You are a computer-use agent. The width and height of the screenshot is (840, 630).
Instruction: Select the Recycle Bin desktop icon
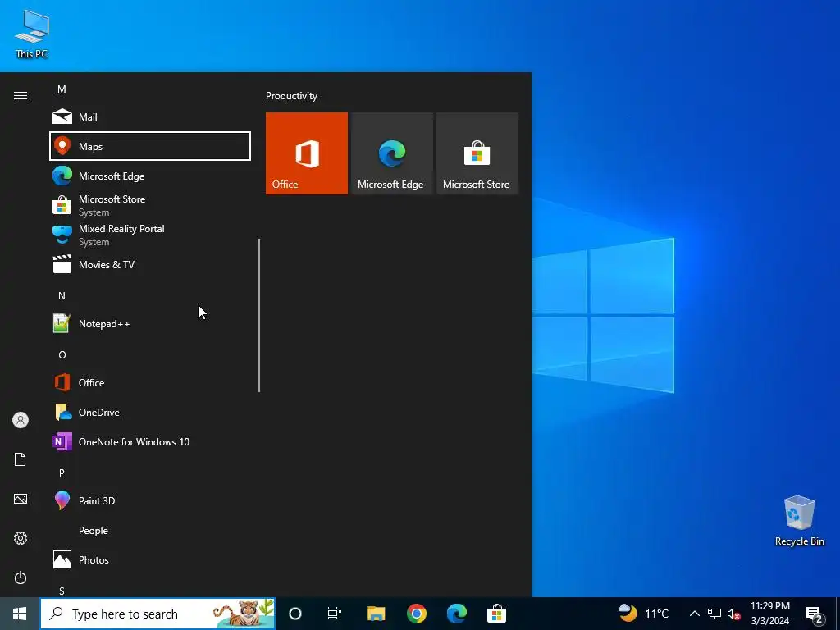(x=799, y=521)
